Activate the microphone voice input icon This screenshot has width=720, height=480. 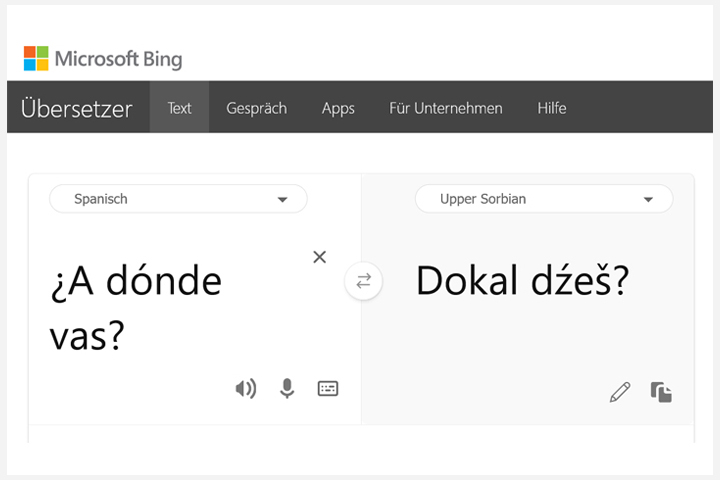[x=287, y=389]
